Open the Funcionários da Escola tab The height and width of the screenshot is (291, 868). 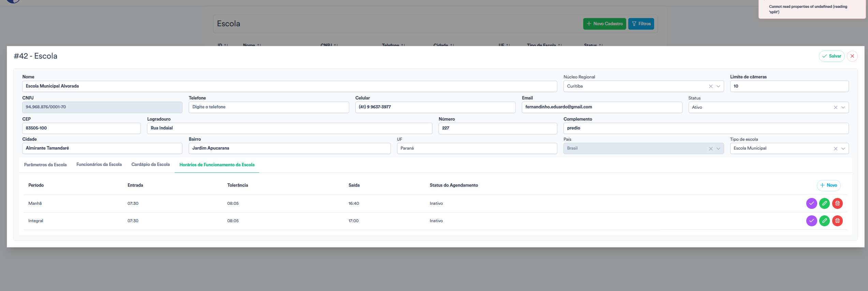click(99, 165)
